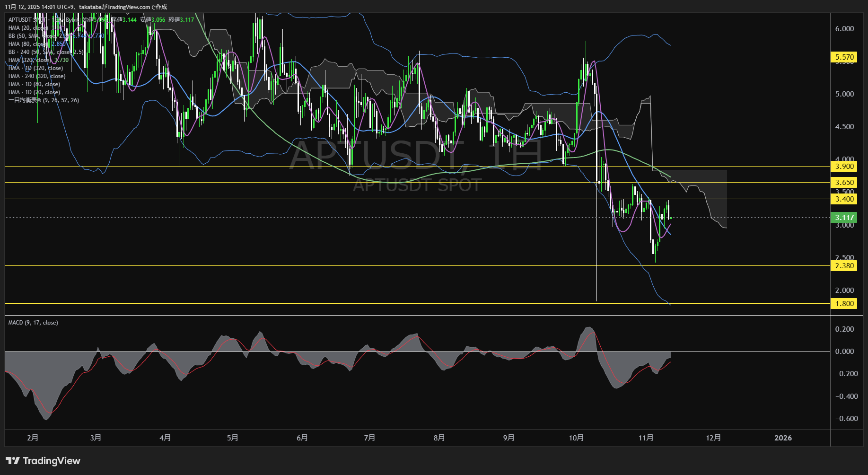This screenshot has width=868, height=475.
Task: Select the yellow 5.570 price level label
Action: [x=844, y=57]
